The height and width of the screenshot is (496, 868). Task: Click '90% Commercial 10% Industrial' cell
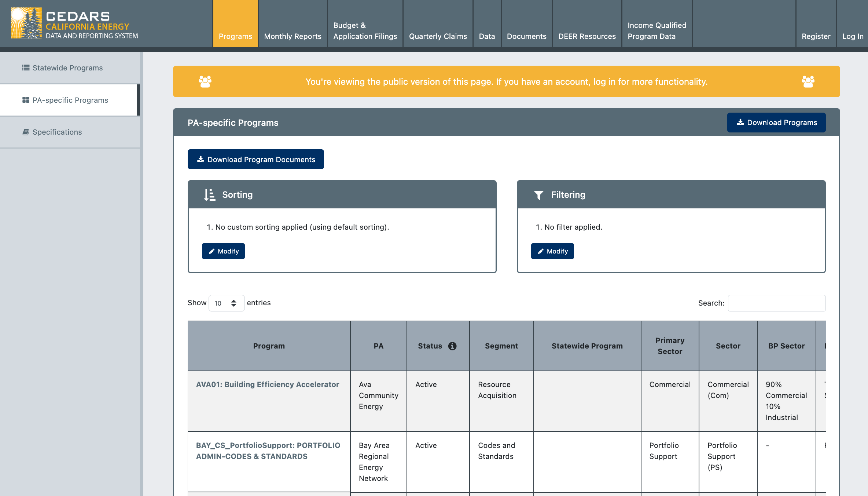coord(786,401)
